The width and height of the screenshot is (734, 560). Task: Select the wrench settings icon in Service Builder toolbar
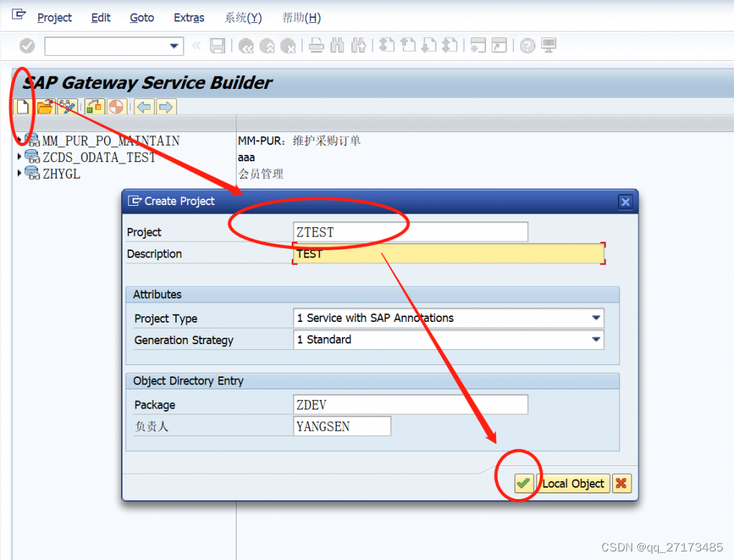point(68,107)
